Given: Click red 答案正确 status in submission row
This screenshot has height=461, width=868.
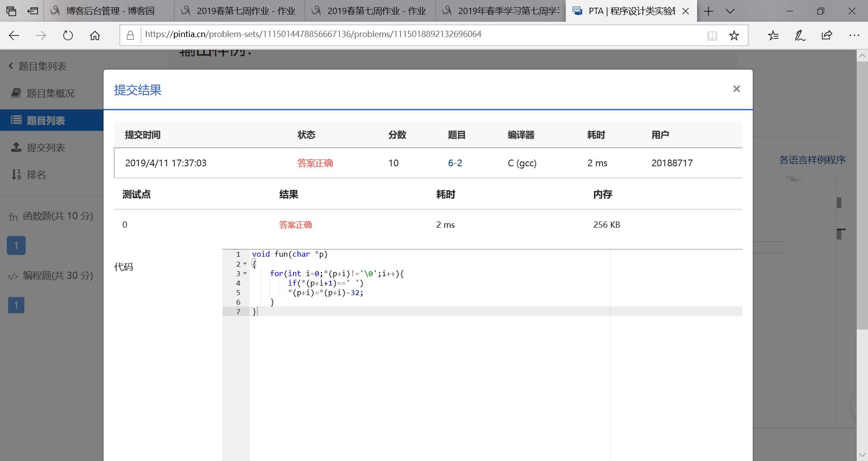Looking at the screenshot, I should pyautogui.click(x=315, y=163).
